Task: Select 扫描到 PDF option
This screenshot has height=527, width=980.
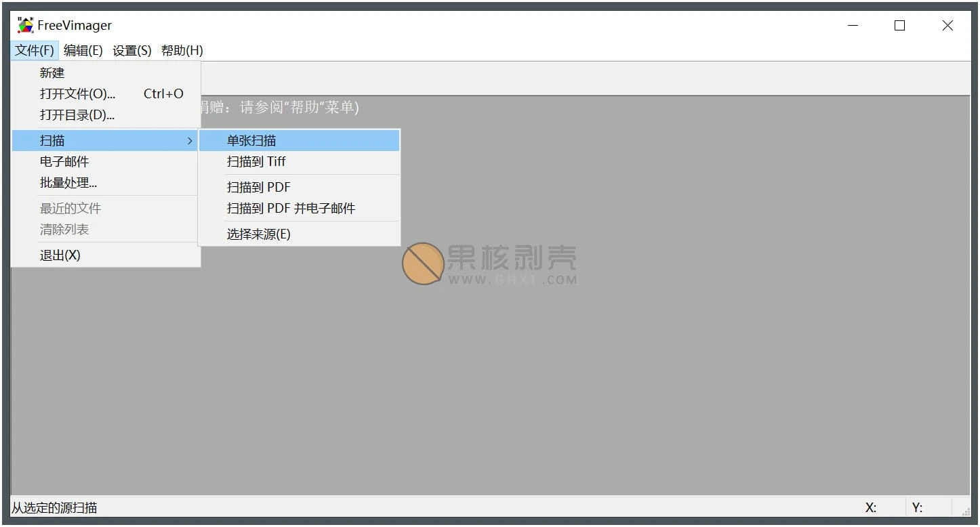Action: (x=258, y=187)
